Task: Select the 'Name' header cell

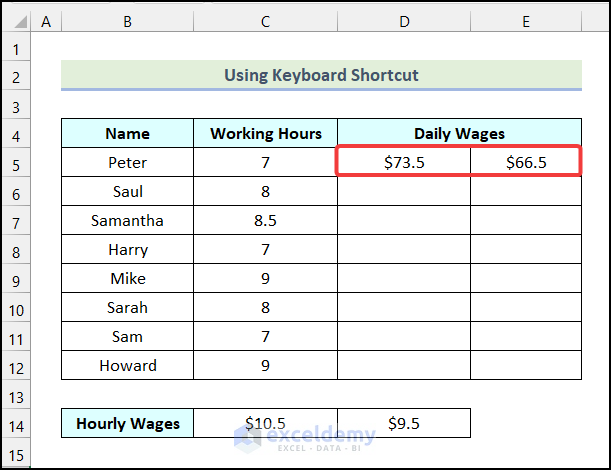Action: pos(127,133)
